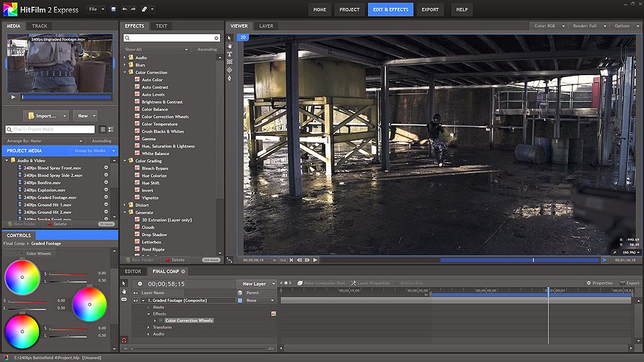Toggle the 2D view mode badge

(244, 38)
